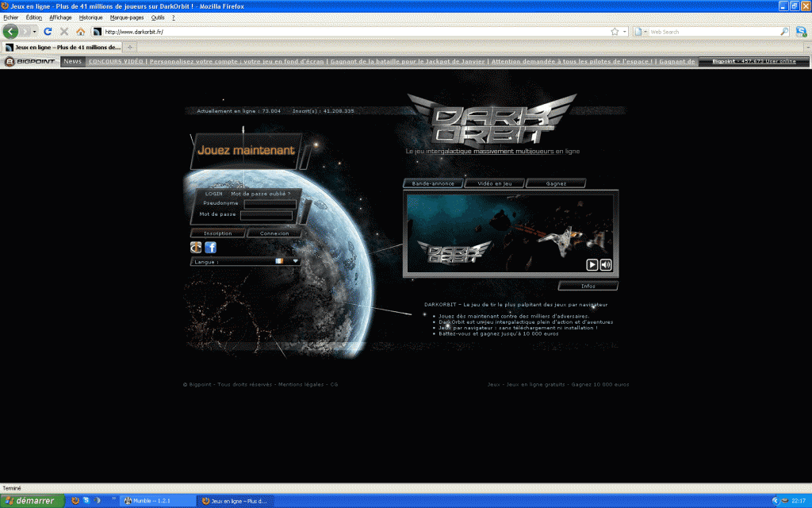The image size is (812, 508).
Task: Open the 'Gagnez 10 000 euros' footer link
Action: click(600, 385)
